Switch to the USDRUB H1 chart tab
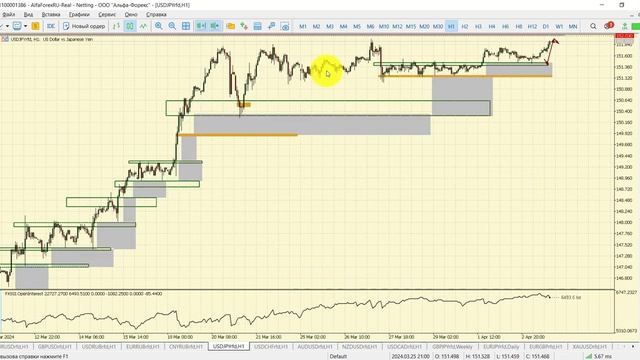640x360 pixels. coord(98,347)
